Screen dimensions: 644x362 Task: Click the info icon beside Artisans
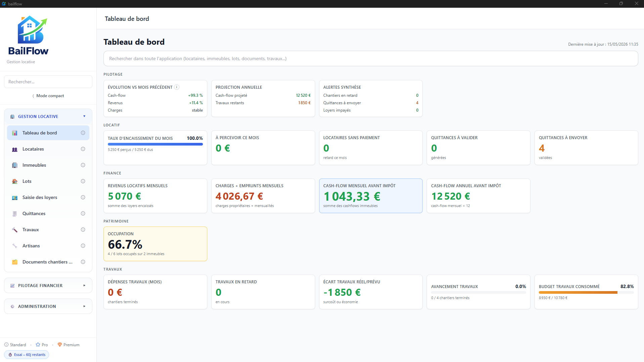coord(83,246)
